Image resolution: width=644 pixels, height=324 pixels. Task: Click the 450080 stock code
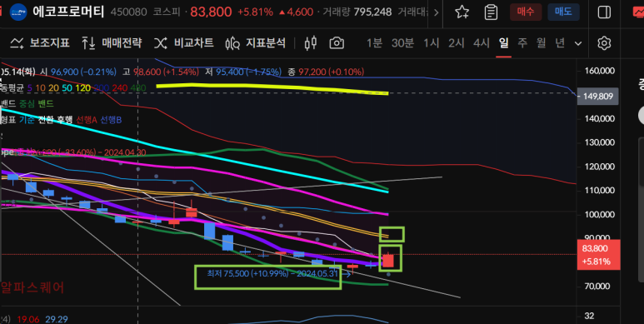[x=128, y=12]
